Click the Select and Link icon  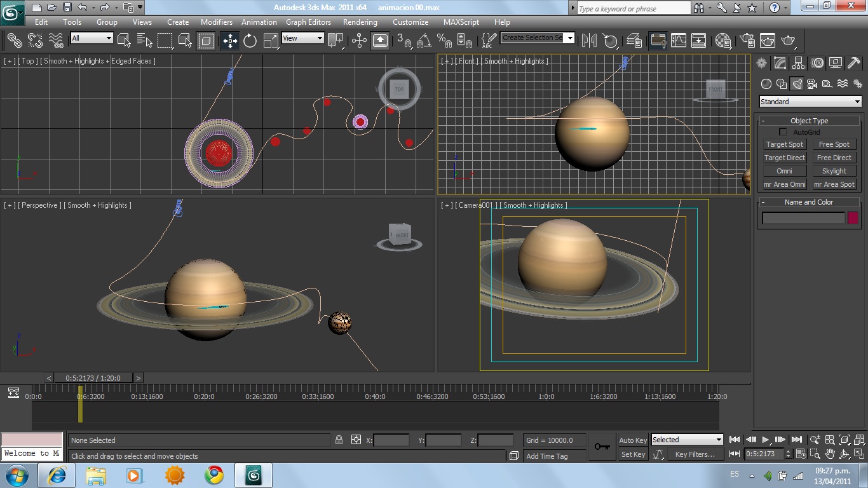coord(15,41)
